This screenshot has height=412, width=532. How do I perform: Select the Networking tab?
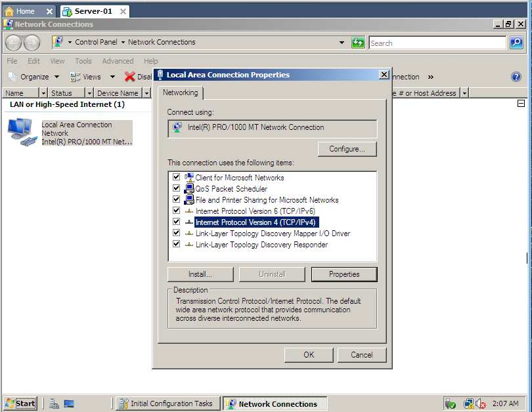point(180,93)
